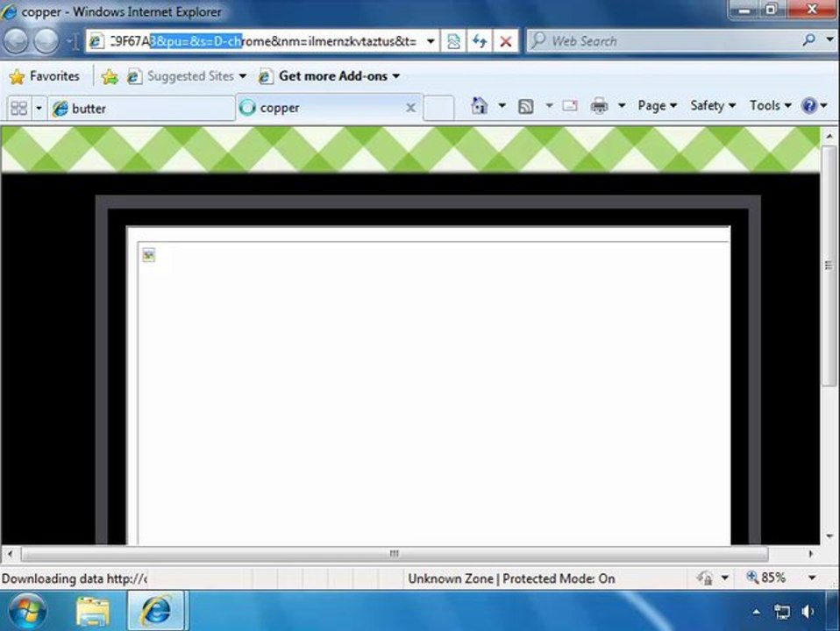Go forward with the Forward arrow button
Viewport: 840px width, 631px height.
[x=46, y=40]
